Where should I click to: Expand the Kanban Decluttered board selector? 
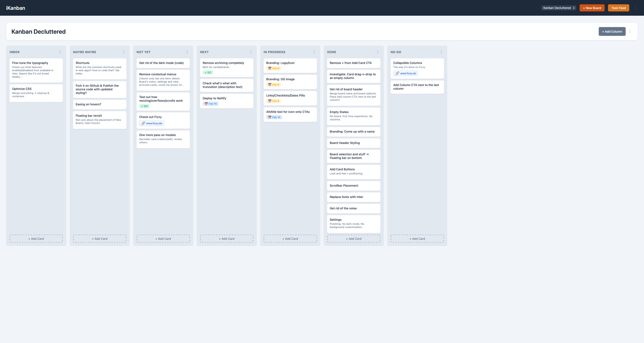click(559, 8)
